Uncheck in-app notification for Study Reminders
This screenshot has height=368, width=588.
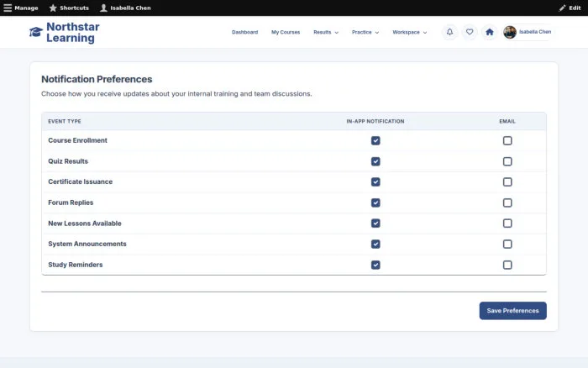coord(375,265)
